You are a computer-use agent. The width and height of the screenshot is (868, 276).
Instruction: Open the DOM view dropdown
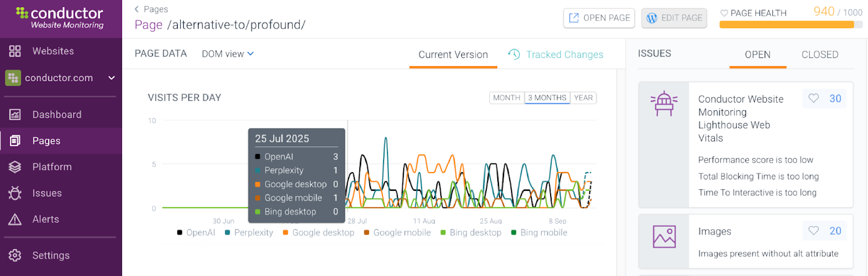[x=228, y=54]
